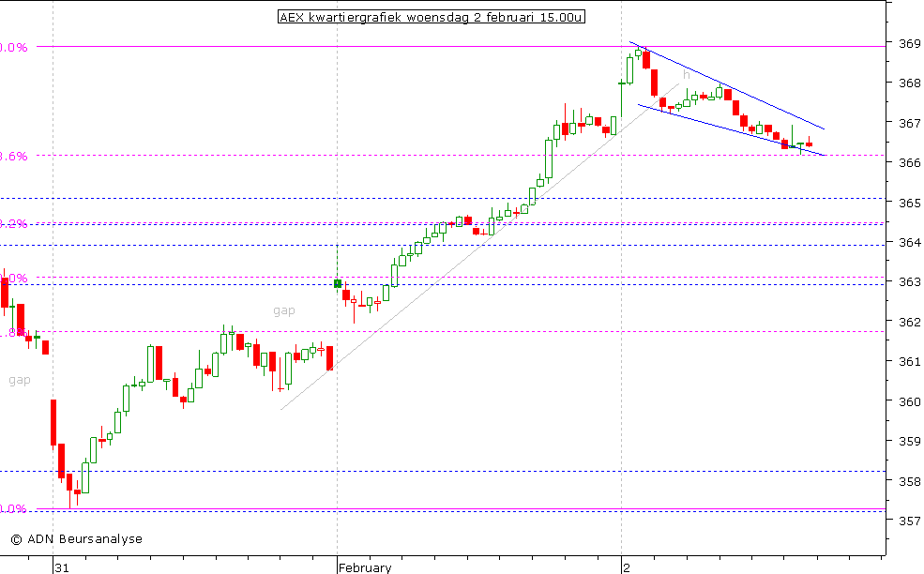Click the '© ADN Beursanalyse' copyright text

(x=77, y=538)
